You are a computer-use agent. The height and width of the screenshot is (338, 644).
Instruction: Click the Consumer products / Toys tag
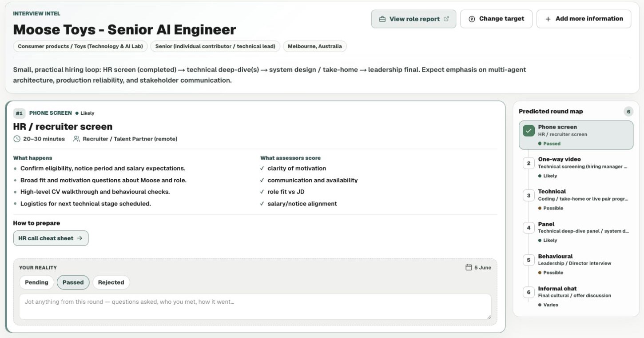(x=80, y=46)
